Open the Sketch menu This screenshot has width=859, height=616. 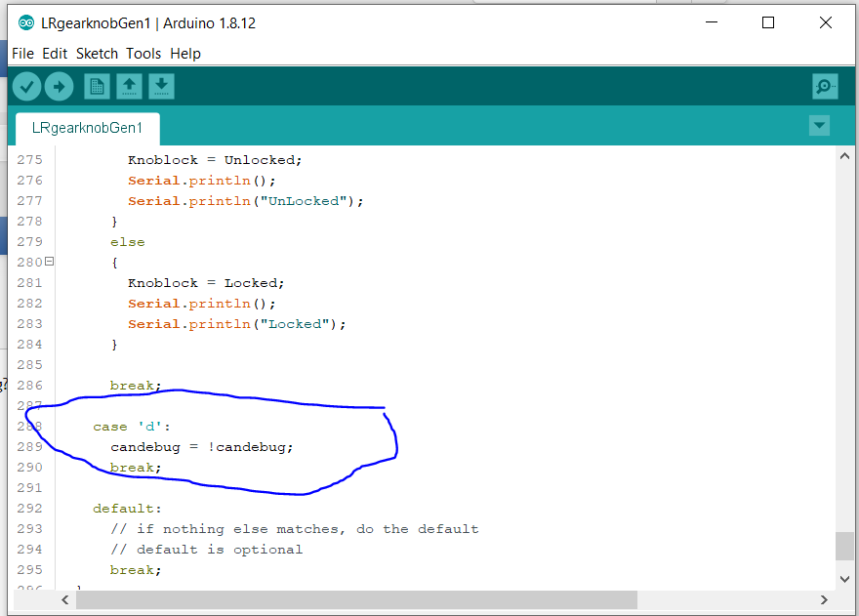click(97, 54)
